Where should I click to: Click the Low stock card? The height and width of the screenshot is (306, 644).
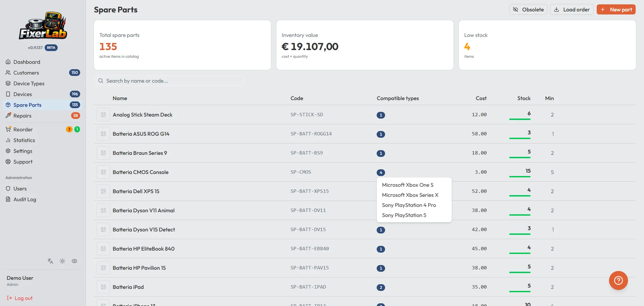click(x=547, y=45)
